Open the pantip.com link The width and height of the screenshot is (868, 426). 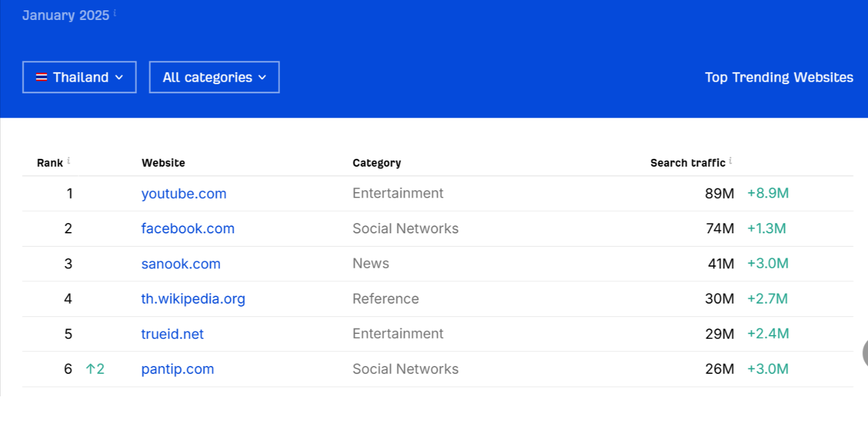coord(178,369)
